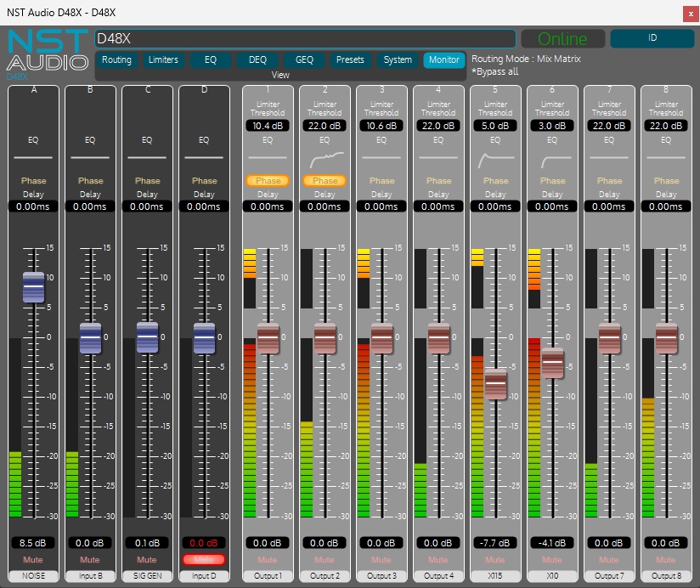
Task: Click the output 5 gain fader handle
Action: pos(495,383)
